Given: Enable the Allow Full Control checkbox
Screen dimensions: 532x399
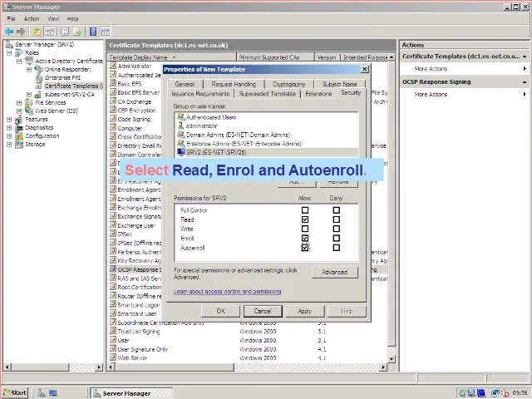Looking at the screenshot, I should click(x=305, y=210).
